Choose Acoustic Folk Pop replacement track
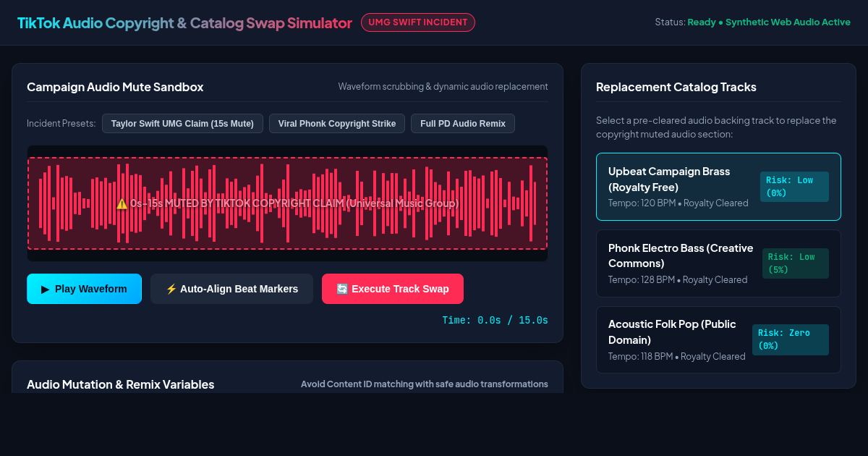868x456 pixels. [x=718, y=339]
